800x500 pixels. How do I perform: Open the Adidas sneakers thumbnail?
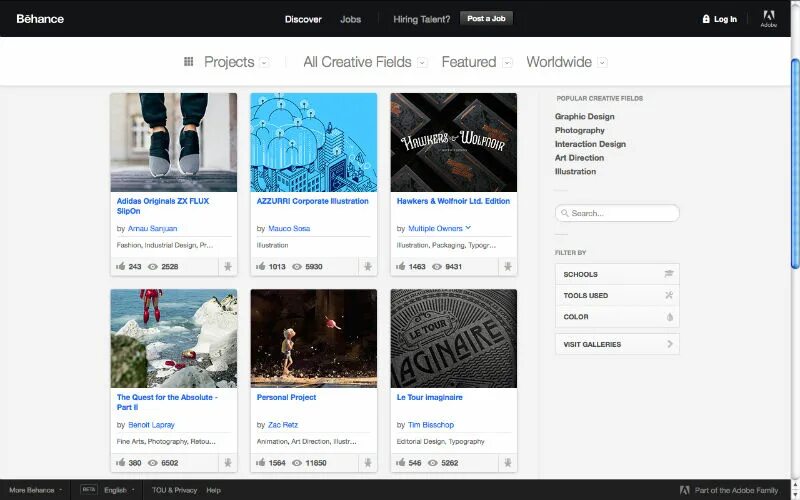point(173,142)
